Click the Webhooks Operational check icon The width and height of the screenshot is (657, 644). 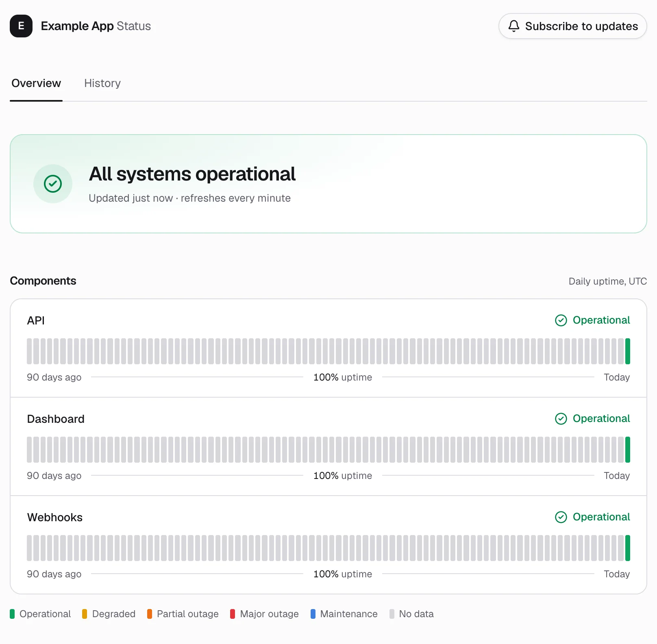(x=561, y=517)
